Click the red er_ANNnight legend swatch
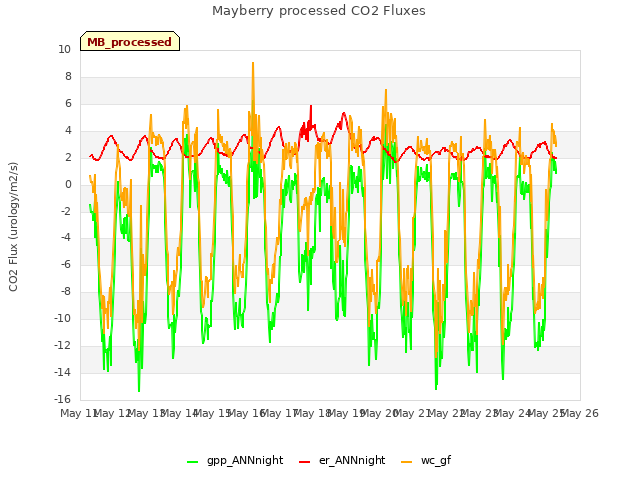The image size is (640, 480). pyautogui.click(x=305, y=462)
